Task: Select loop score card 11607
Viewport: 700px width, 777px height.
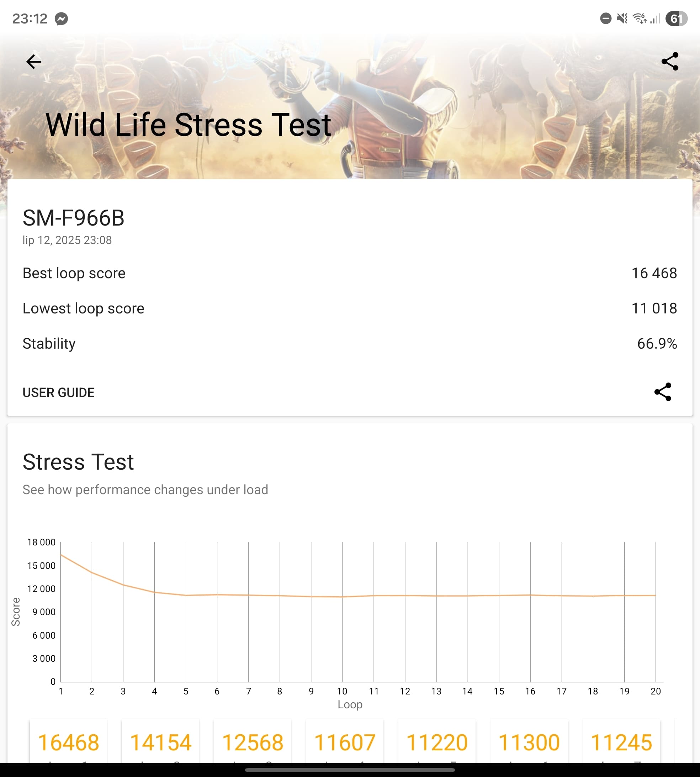Action: click(x=345, y=741)
